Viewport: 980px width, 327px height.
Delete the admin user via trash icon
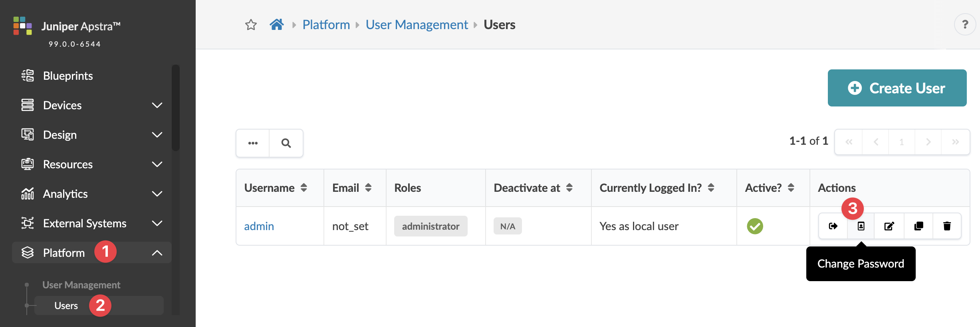[x=947, y=226]
